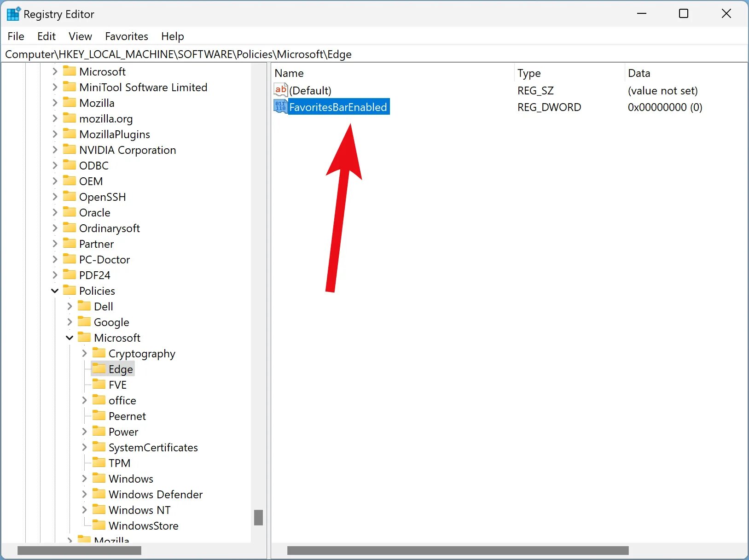Click the registry path address bar
This screenshot has width=749, height=560.
point(184,54)
